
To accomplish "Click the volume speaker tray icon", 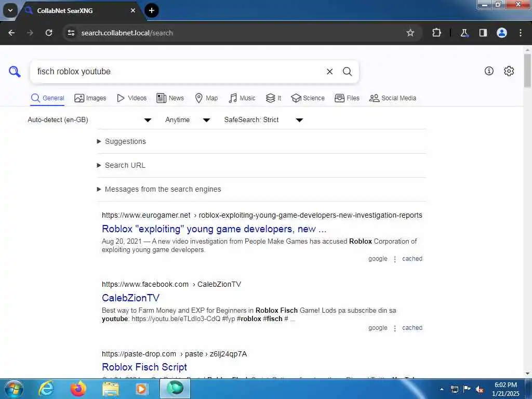I will [x=479, y=389].
